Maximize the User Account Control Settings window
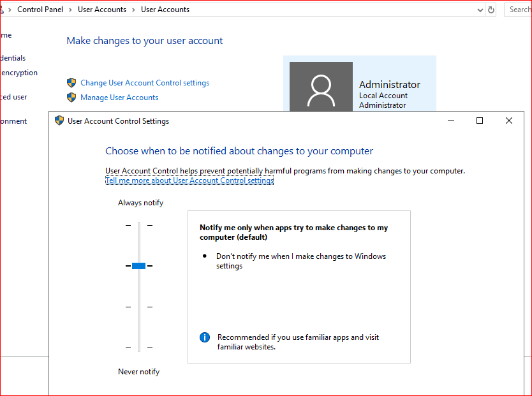The width and height of the screenshot is (532, 396). pos(480,121)
